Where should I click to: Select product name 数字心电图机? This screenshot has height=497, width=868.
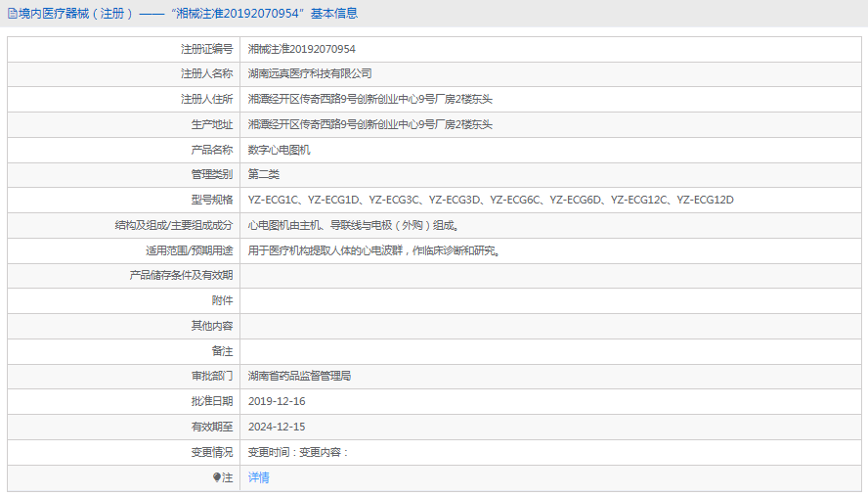(279, 150)
